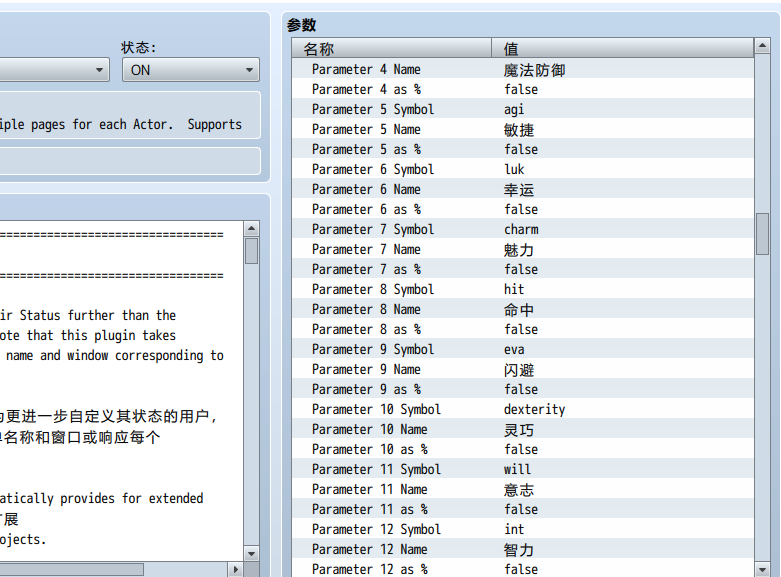781x577 pixels.
Task: Select the Parameter 5 Name row
Action: pos(522,129)
